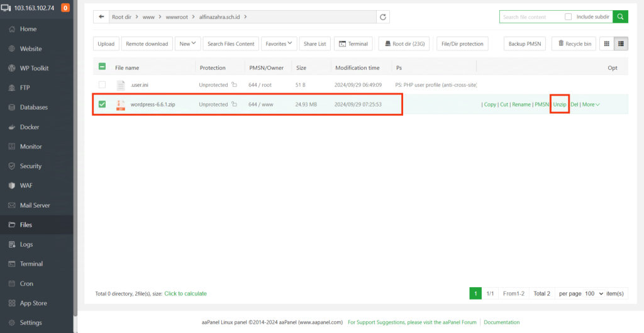Uncheck the wordpress-6.6.1.zip checkbox
This screenshot has height=333, width=644.
(102, 104)
